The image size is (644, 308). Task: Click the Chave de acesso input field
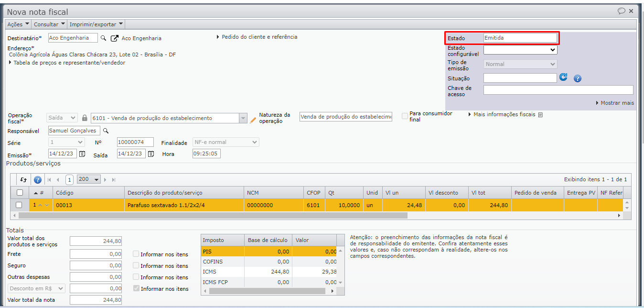pos(558,90)
